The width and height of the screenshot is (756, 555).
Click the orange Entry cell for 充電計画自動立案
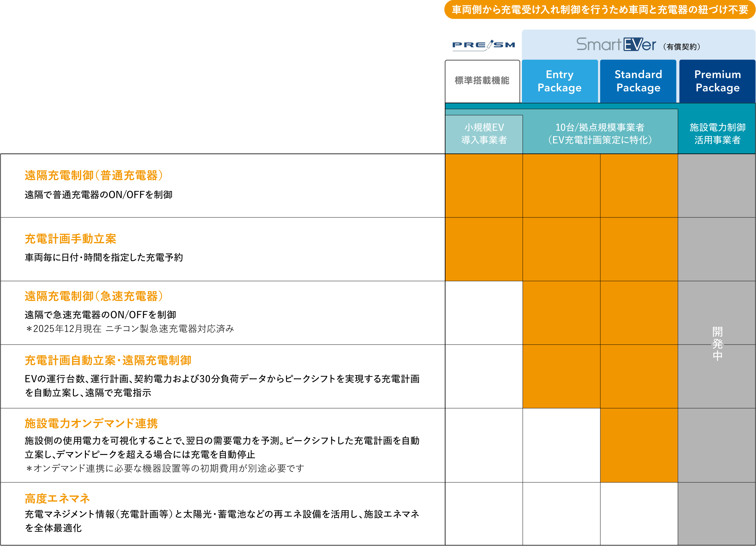click(x=561, y=376)
